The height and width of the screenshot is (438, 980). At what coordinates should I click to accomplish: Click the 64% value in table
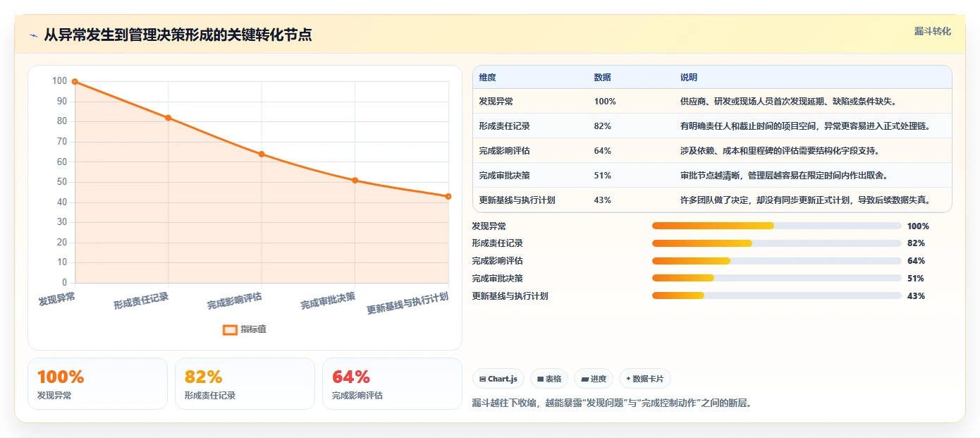tap(603, 151)
